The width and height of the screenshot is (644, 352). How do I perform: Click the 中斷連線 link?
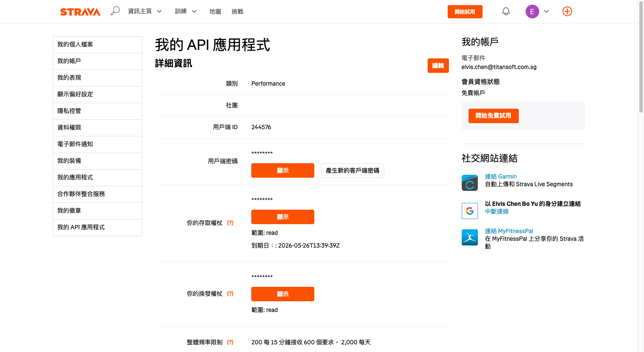(497, 211)
